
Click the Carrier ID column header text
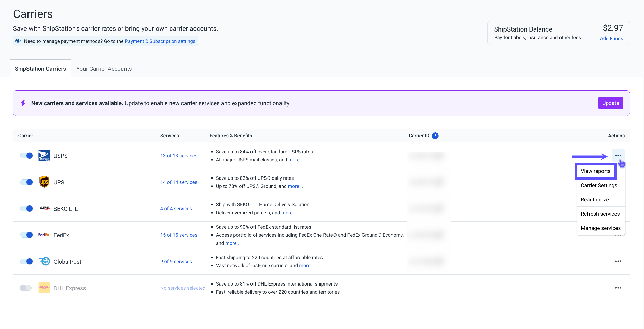pos(419,136)
